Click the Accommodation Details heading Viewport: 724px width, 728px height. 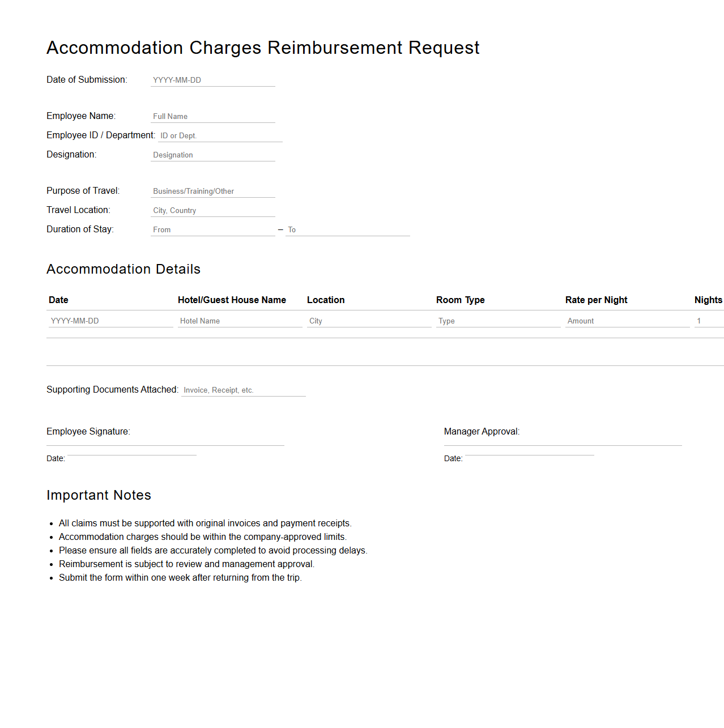(x=123, y=269)
